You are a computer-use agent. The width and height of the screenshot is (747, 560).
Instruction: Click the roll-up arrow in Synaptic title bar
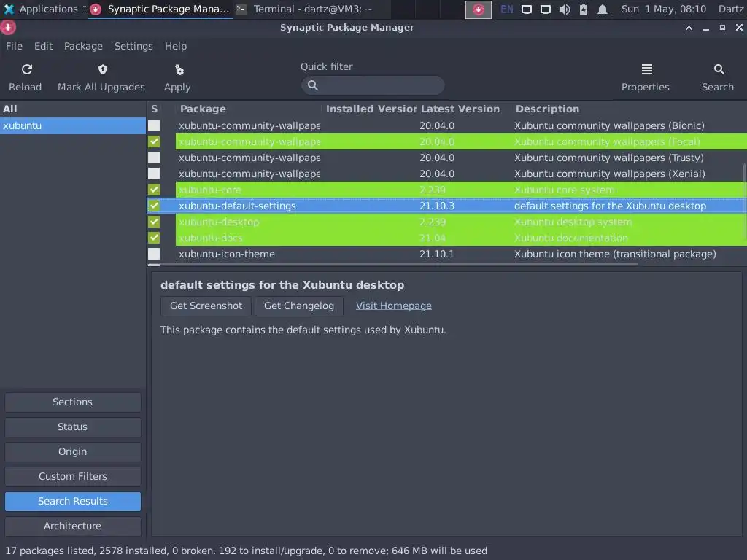689,28
